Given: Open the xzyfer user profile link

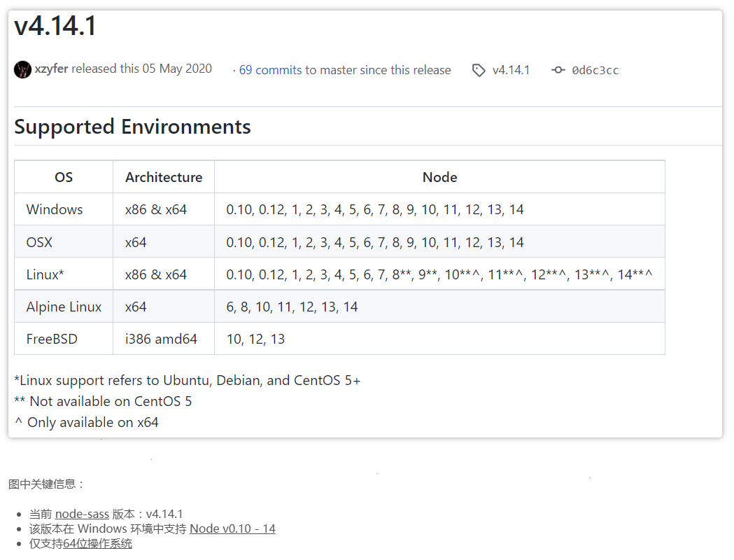Looking at the screenshot, I should (52, 69).
